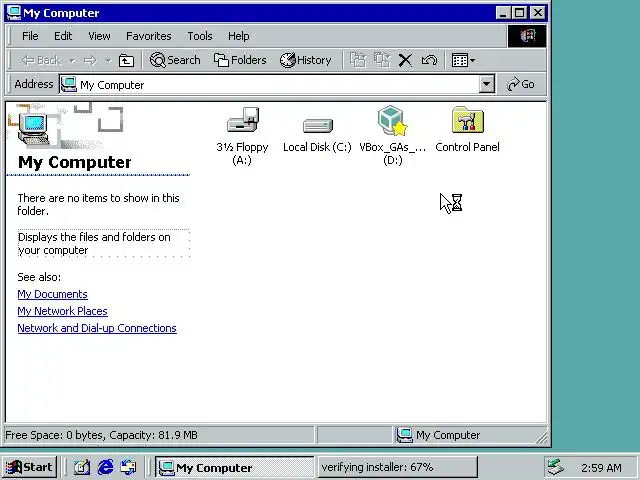640x480 pixels.
Task: Show the Folders tree pane
Action: (x=240, y=60)
